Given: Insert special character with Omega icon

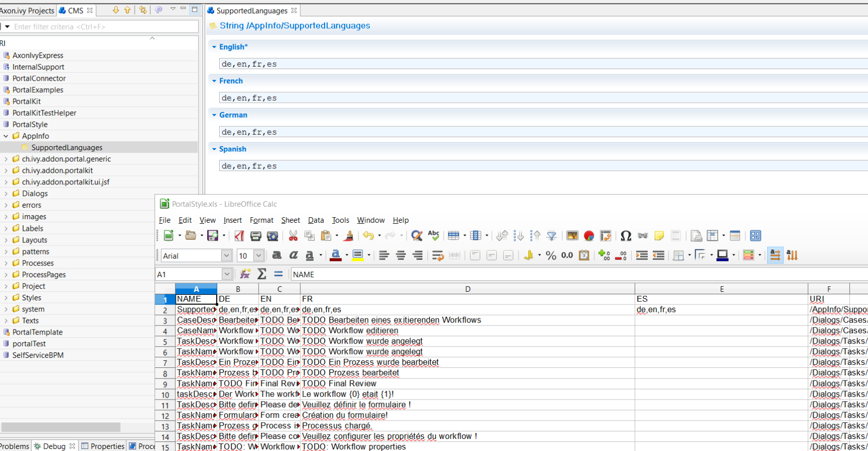Looking at the screenshot, I should (626, 236).
